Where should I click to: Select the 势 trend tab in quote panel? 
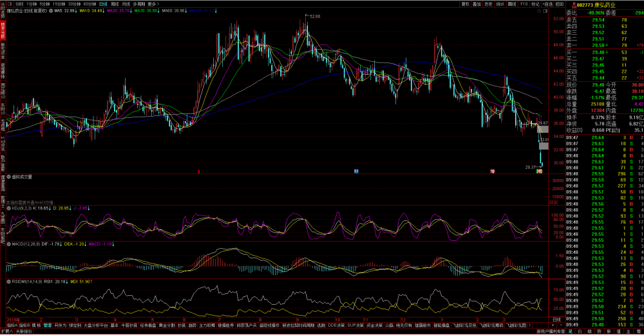599,331
